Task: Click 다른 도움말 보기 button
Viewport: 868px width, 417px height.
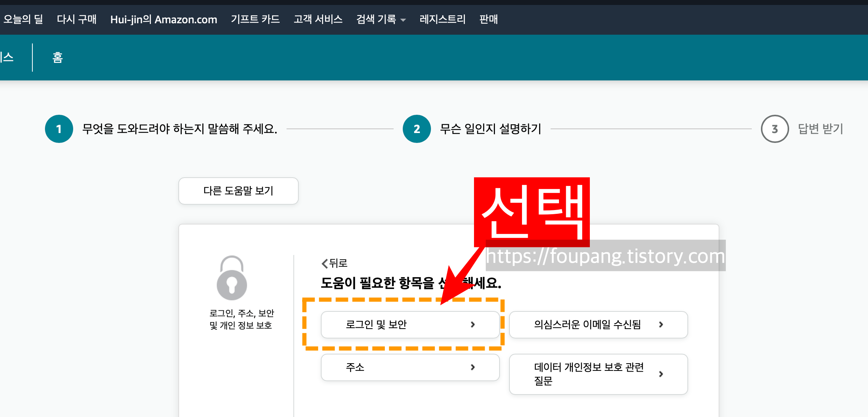Action: pos(239,191)
